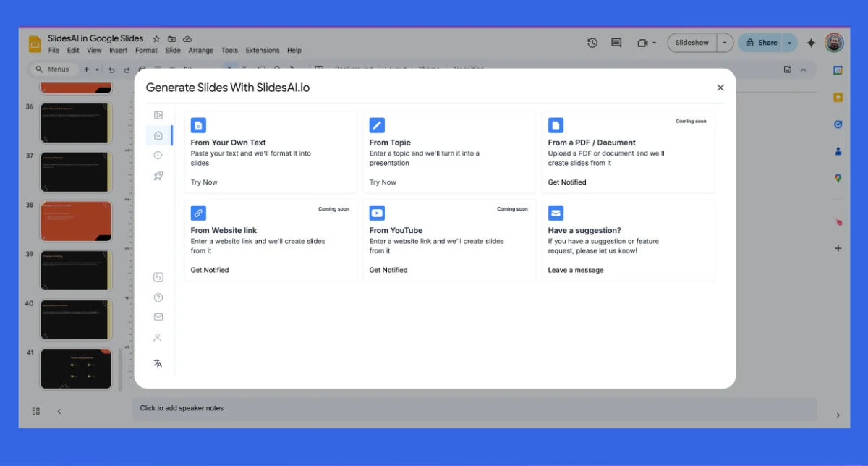This screenshot has width=868, height=466.
Task: Toggle the slide grid view button
Action: 36,411
